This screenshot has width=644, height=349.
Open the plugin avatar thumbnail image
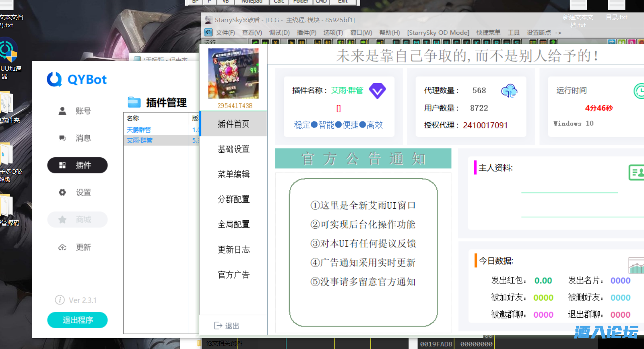pyautogui.click(x=233, y=74)
